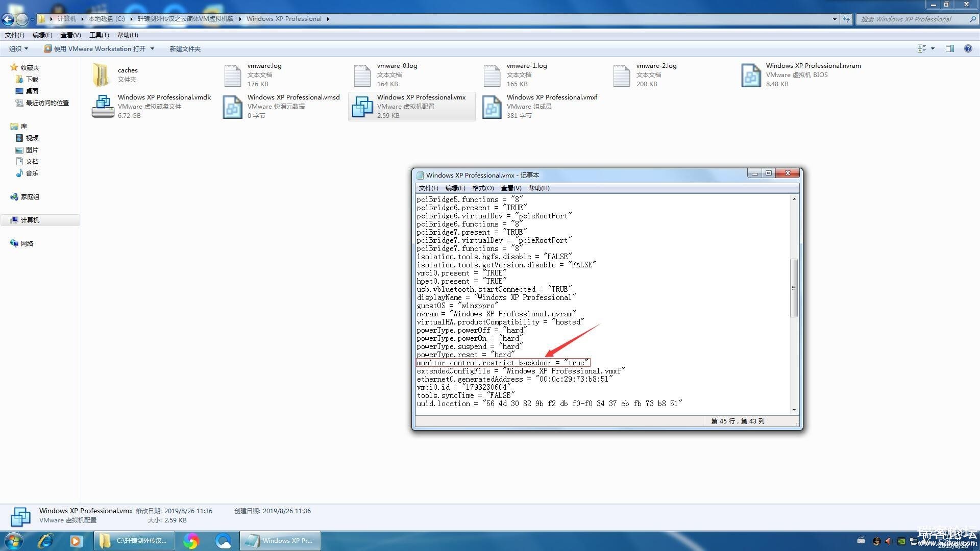Click the search magnifier icon
Image resolution: width=980 pixels, height=551 pixels.
pyautogui.click(x=972, y=19)
